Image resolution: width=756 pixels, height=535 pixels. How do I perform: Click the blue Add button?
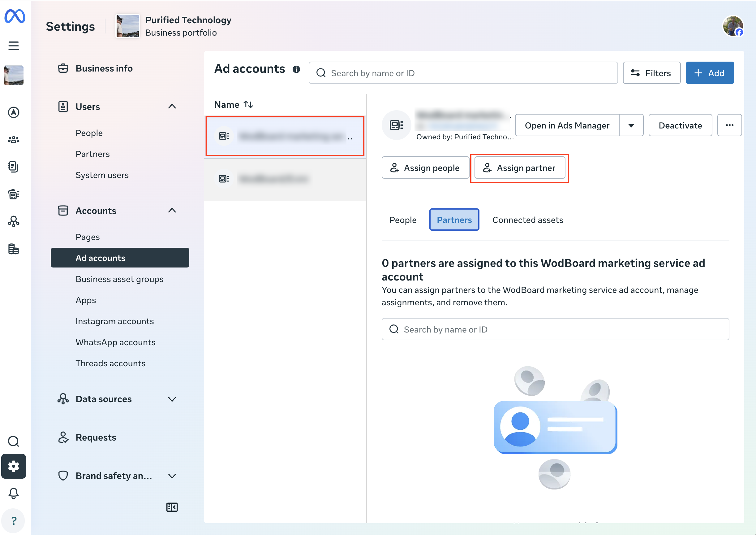(x=710, y=73)
